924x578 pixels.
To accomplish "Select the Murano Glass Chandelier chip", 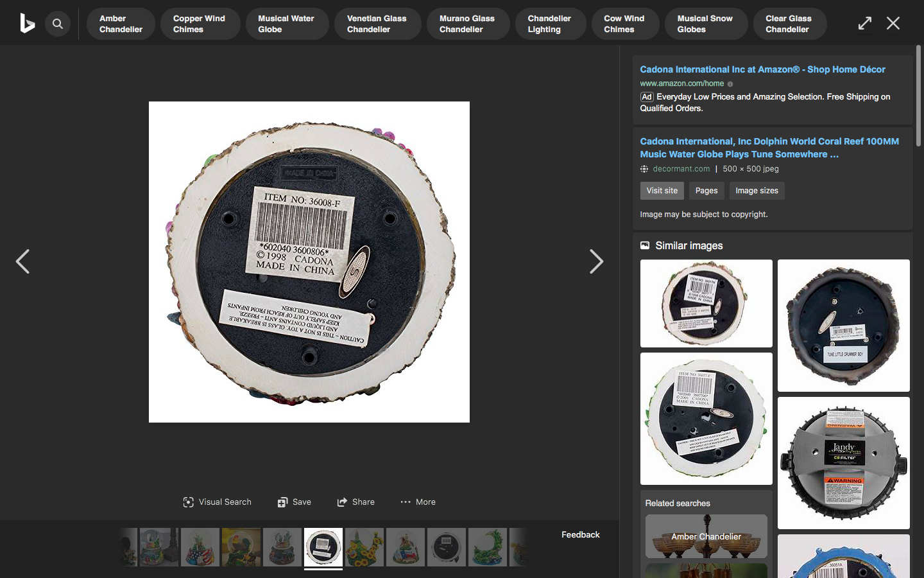I will tap(468, 24).
